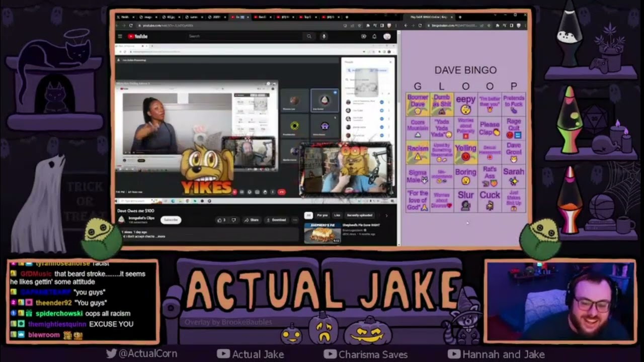Viewport: 644px width, 362px height.
Task: Open the channel avatar beside Subscribe
Action: (121, 220)
